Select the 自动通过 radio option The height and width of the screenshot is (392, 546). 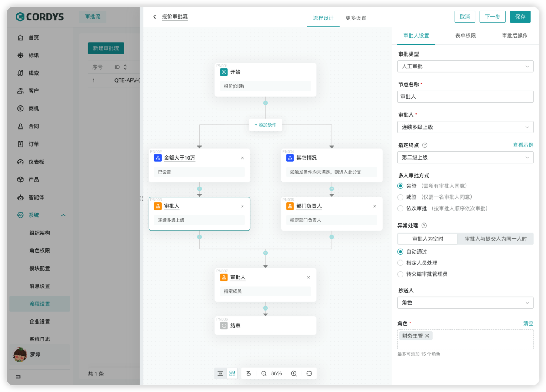(400, 252)
